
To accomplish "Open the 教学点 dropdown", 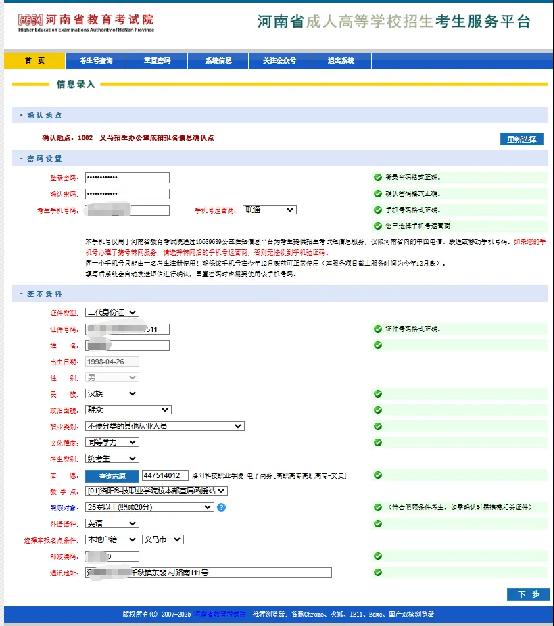I will pyautogui.click(x=156, y=491).
